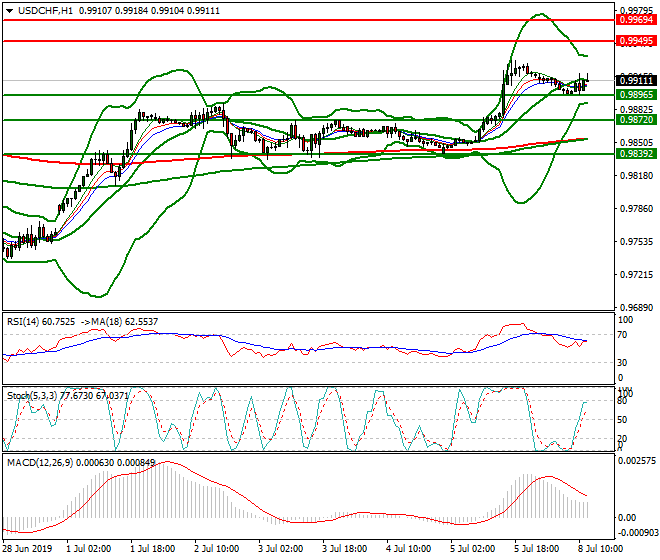The image size is (660, 560).
Task: Select the 1 Jul 18:00 time axis label
Action: [153, 549]
